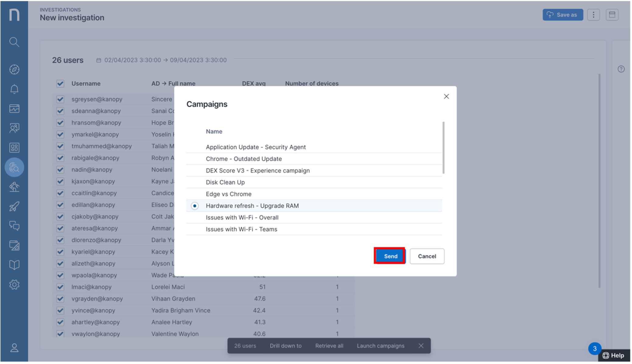The width and height of the screenshot is (632, 364).
Task: Open the alerts bell icon
Action: (14, 89)
